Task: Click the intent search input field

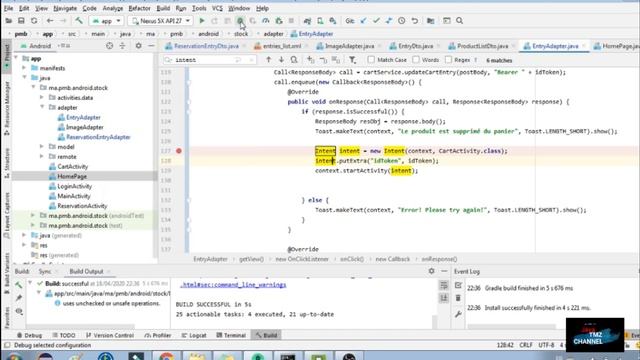Action: click(209, 60)
